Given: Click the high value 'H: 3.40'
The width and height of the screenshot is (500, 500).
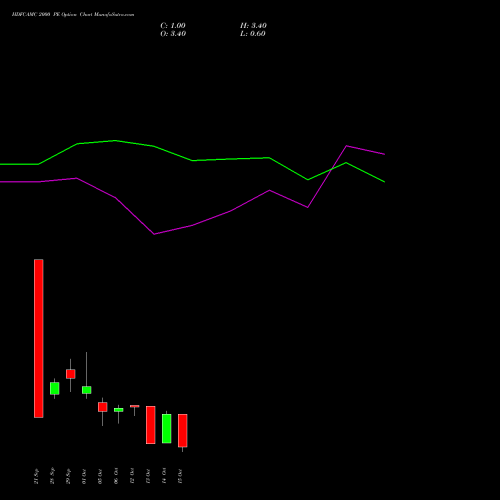Looking at the screenshot, I should point(253,26).
